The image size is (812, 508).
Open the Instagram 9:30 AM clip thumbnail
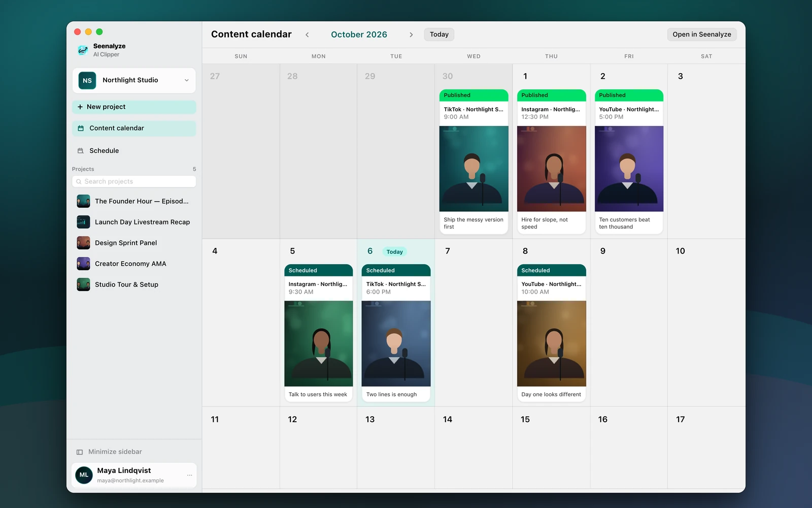(319, 343)
